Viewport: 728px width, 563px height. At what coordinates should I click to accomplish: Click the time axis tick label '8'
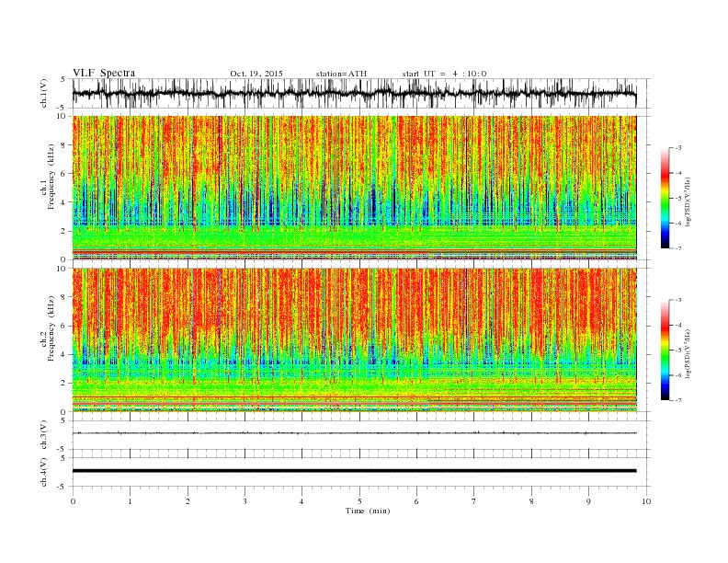[531, 501]
